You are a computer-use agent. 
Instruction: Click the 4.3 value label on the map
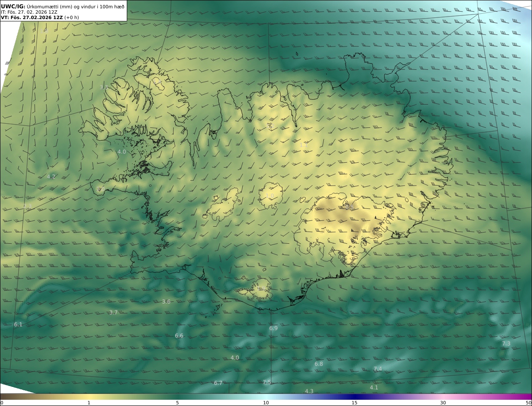[309, 391]
